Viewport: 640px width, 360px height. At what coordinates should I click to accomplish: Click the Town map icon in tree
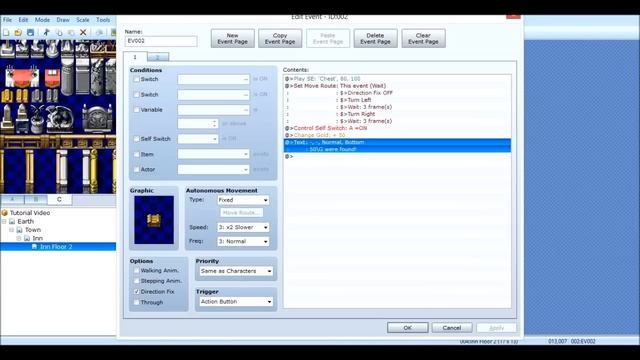[x=20, y=230]
